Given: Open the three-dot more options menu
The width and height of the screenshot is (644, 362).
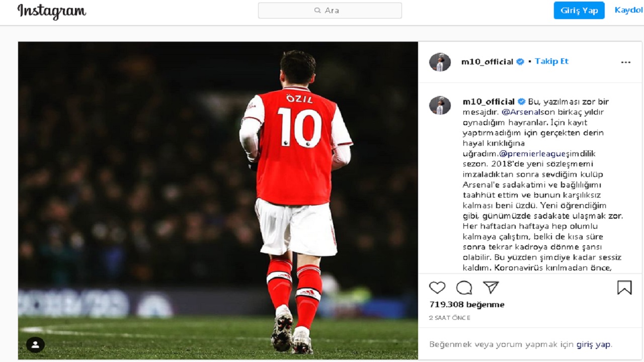Looking at the screenshot, I should [x=625, y=62].
